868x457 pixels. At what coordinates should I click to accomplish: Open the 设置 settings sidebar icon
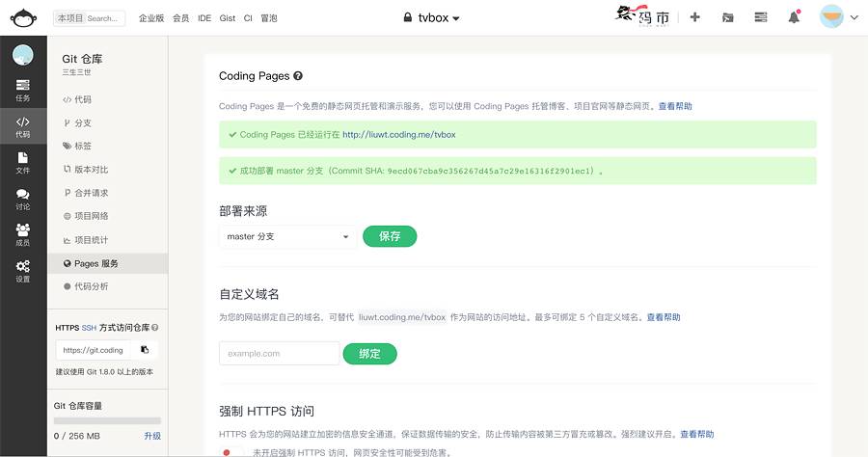[x=23, y=271]
